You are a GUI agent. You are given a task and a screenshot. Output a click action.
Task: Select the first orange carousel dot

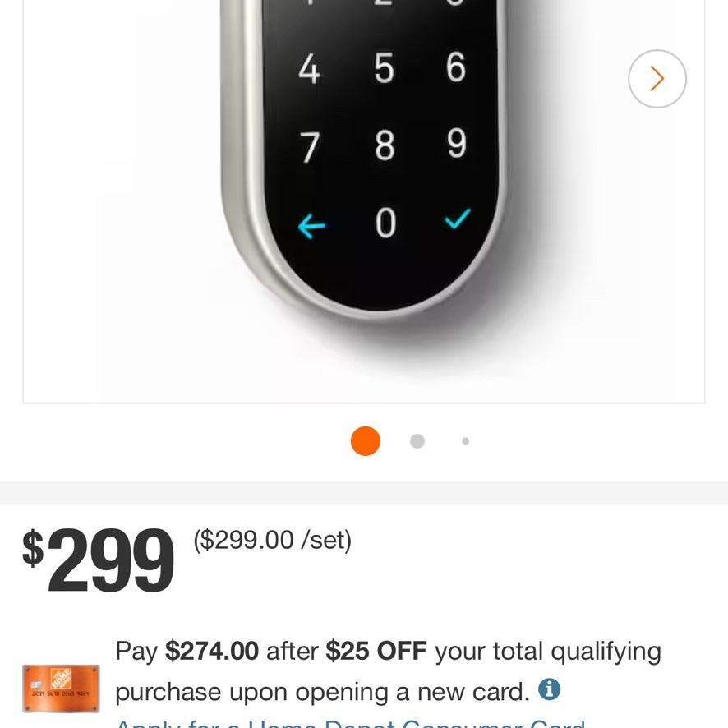[x=366, y=441]
